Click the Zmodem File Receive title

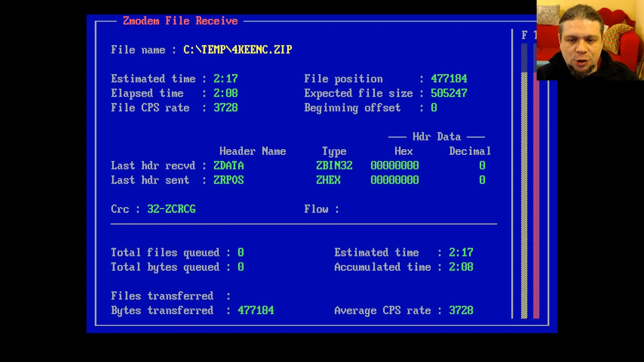tap(180, 21)
